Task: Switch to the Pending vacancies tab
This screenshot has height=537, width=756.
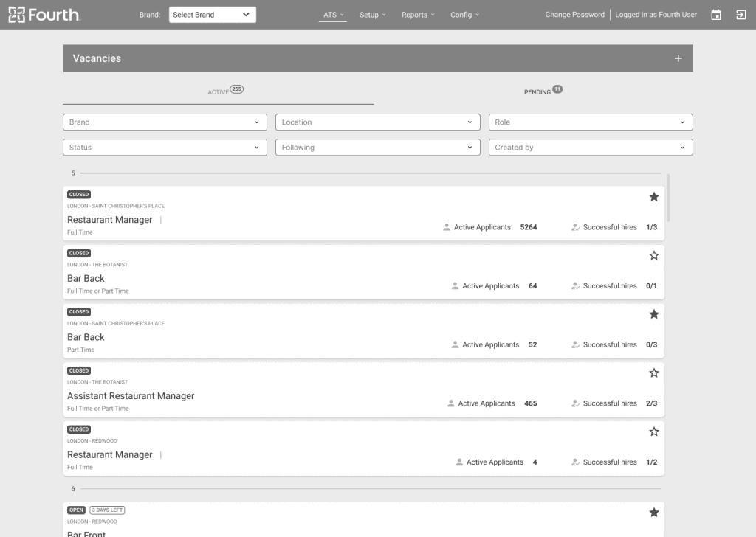Action: pos(537,92)
